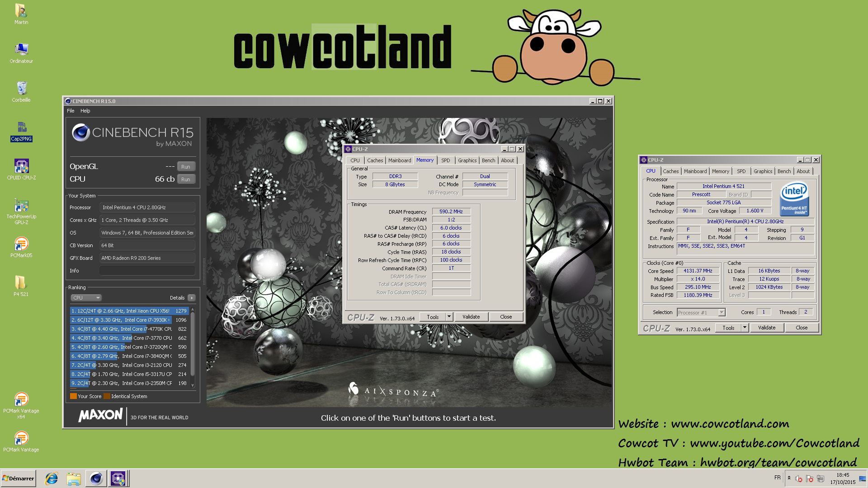Open Internet Explorer from the taskbar

pyautogui.click(x=52, y=479)
